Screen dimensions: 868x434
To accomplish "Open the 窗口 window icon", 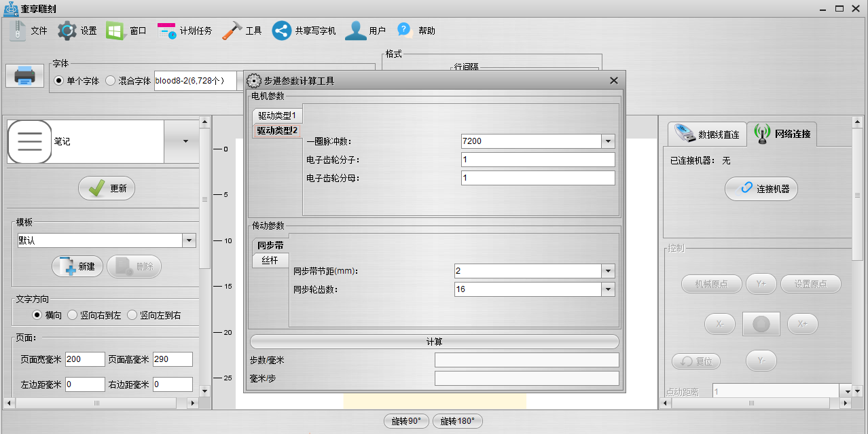I will [x=115, y=31].
